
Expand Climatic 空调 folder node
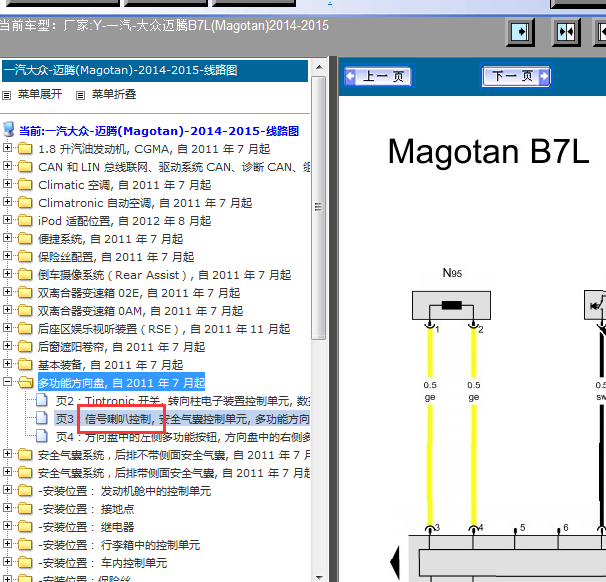pyautogui.click(x=7, y=184)
